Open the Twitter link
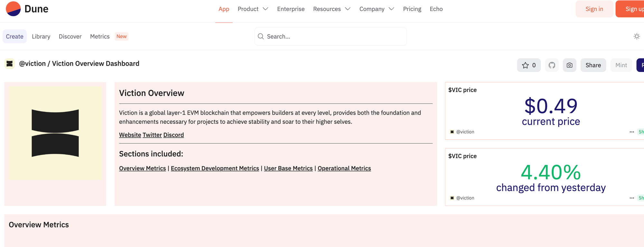The height and width of the screenshot is (247, 644). [x=152, y=135]
